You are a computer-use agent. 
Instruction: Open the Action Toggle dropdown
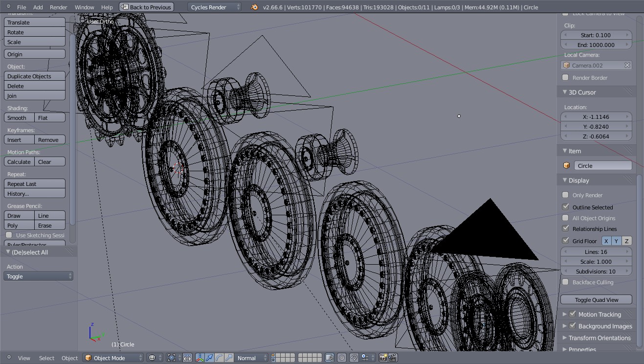[38, 276]
